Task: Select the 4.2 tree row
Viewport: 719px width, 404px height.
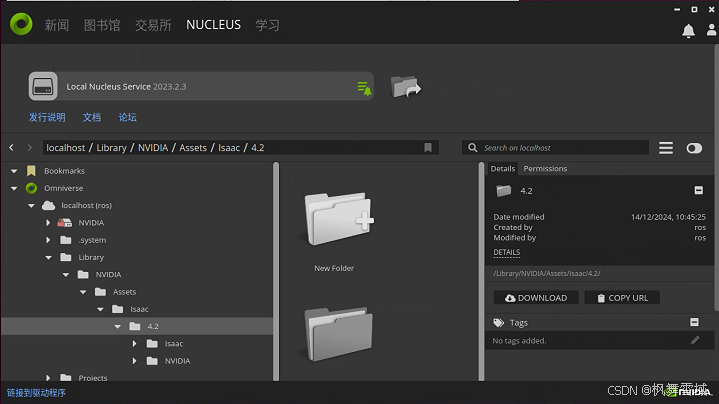Action: pyautogui.click(x=137, y=327)
